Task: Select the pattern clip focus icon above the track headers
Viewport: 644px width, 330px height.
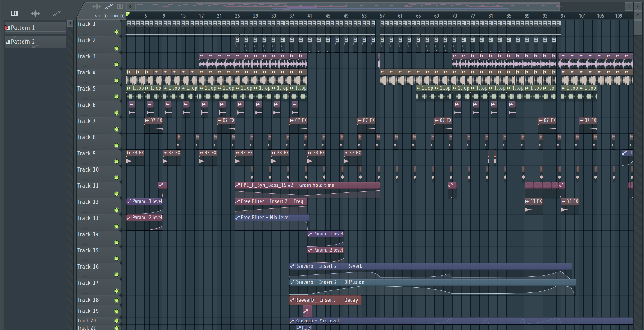Action: (x=120, y=7)
